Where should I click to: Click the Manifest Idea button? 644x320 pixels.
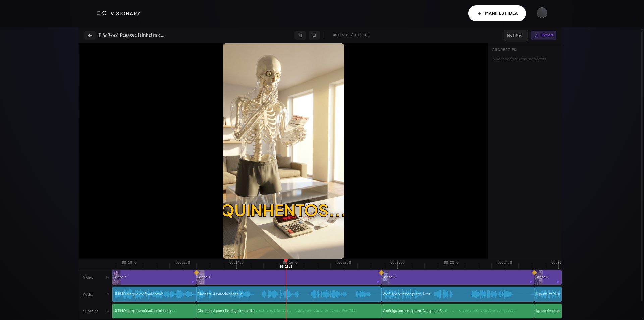coord(497,13)
